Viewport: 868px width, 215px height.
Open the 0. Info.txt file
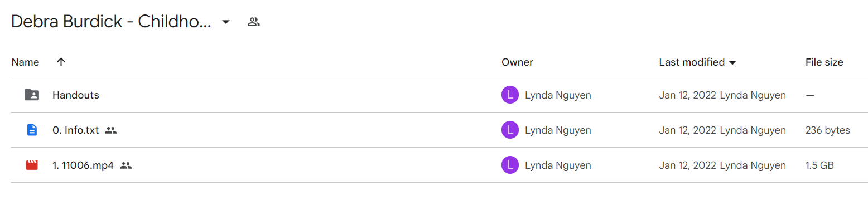[x=75, y=130]
